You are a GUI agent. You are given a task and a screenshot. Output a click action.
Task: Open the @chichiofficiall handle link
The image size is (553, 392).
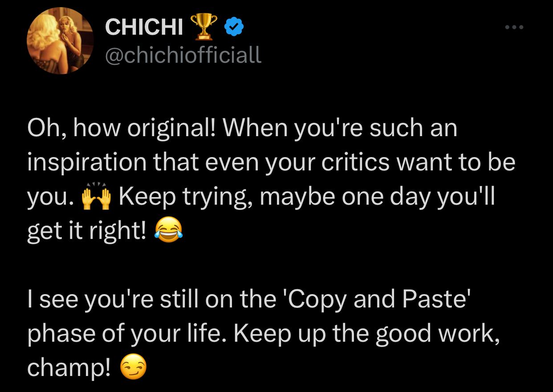click(x=183, y=55)
